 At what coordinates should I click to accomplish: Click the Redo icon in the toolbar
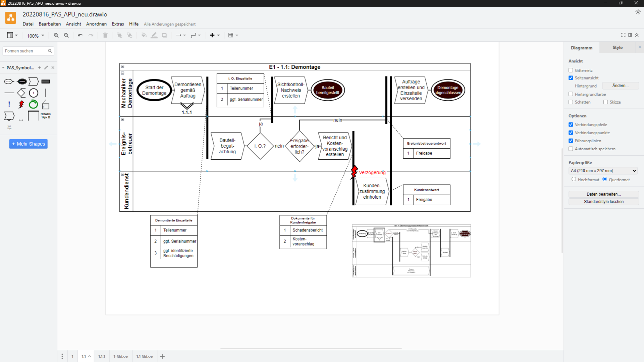click(91, 35)
